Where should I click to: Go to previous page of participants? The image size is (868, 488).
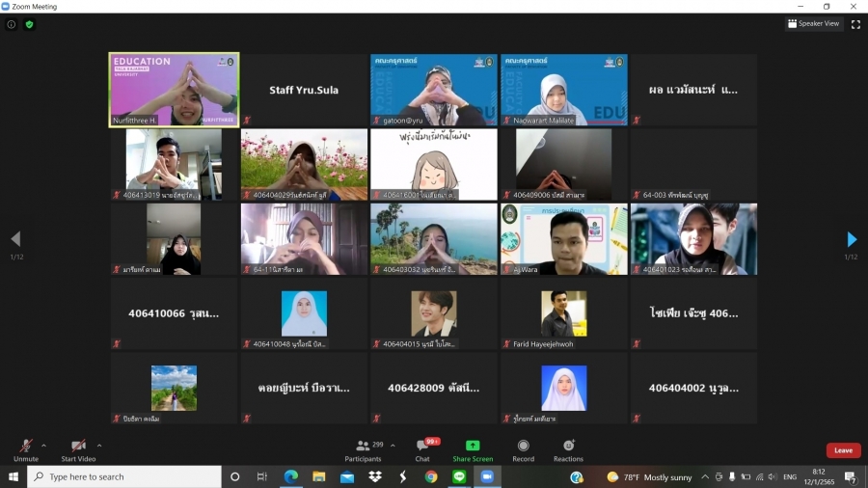[15, 239]
